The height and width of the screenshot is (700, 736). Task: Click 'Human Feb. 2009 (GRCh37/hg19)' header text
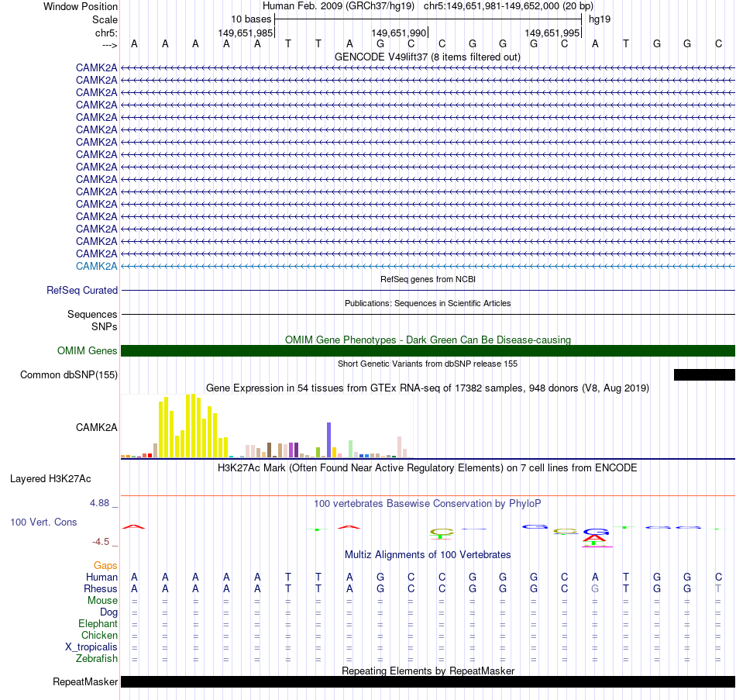tap(339, 6)
